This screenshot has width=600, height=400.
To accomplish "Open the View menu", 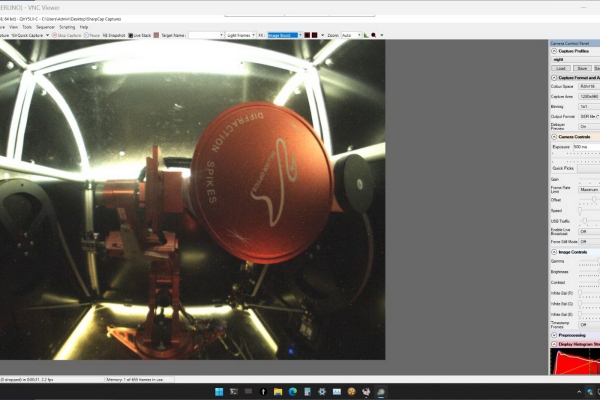I will [13, 27].
